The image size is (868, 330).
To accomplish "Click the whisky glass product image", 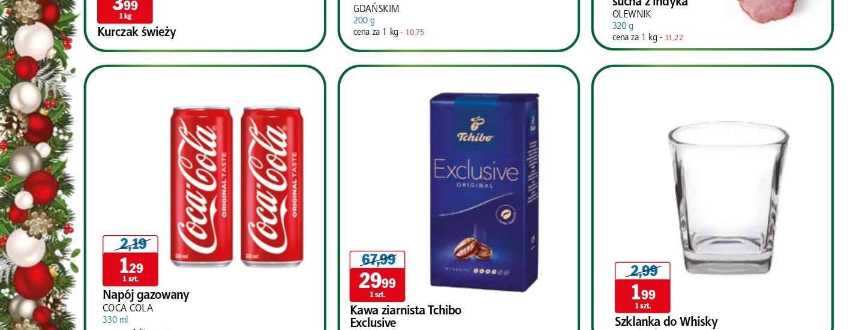I will pyautogui.click(x=728, y=198).
